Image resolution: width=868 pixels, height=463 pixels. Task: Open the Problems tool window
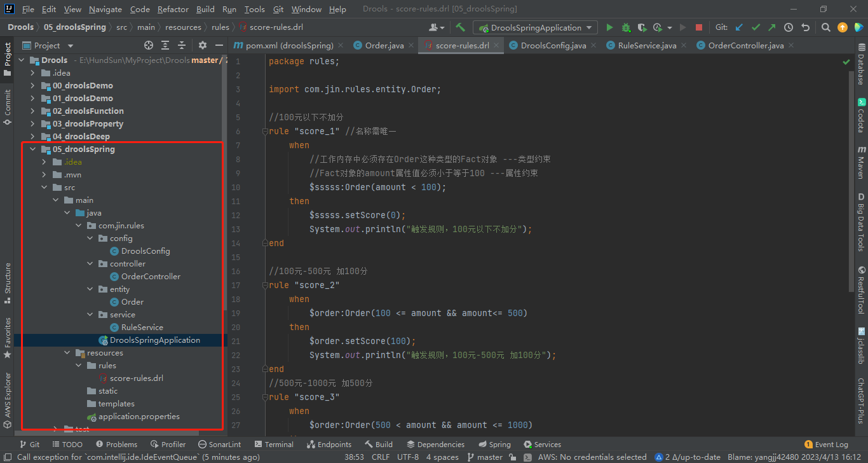pyautogui.click(x=116, y=445)
